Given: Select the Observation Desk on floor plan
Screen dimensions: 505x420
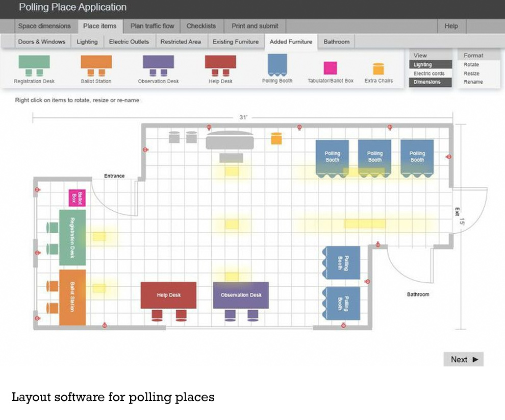Looking at the screenshot, I should tap(241, 295).
